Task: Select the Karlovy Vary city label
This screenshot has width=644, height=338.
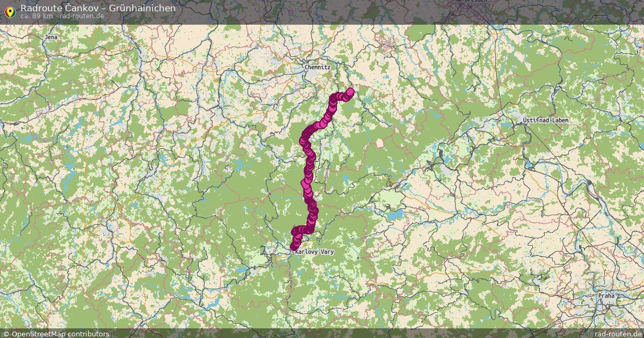Action: click(x=314, y=251)
